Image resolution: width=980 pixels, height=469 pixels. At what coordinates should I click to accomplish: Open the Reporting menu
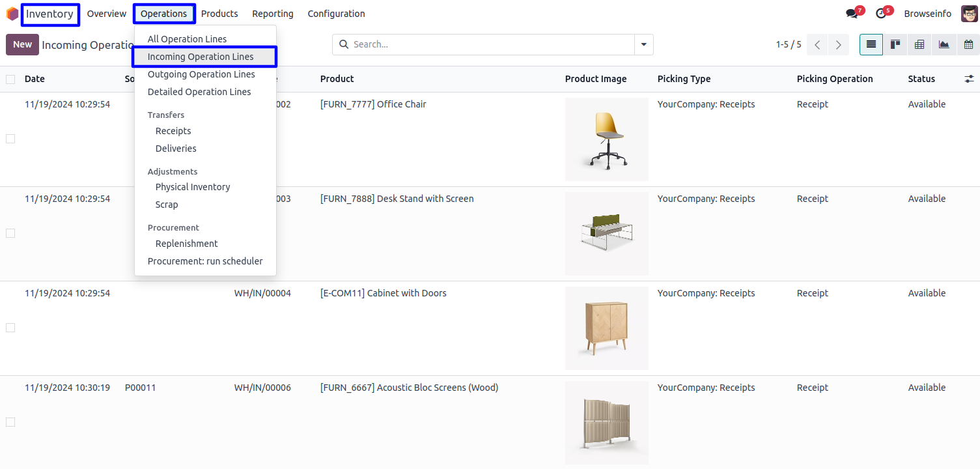[273, 14]
